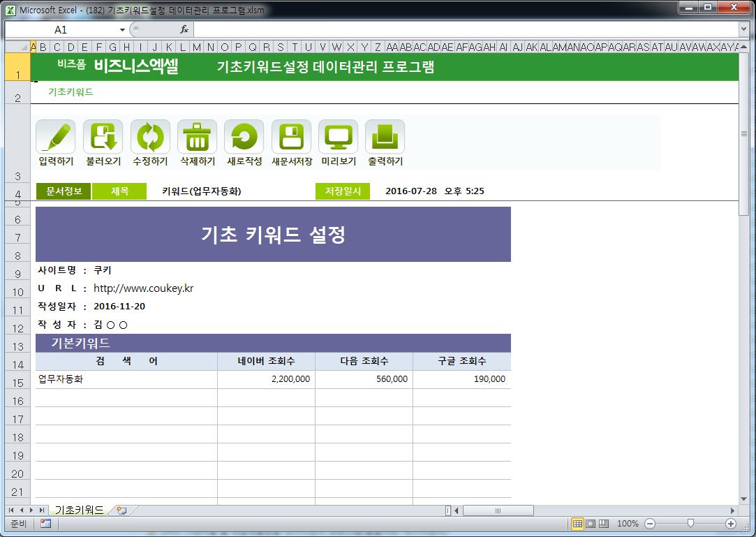756x537 pixels.
Task: Click the insert function fx button
Action: click(184, 29)
